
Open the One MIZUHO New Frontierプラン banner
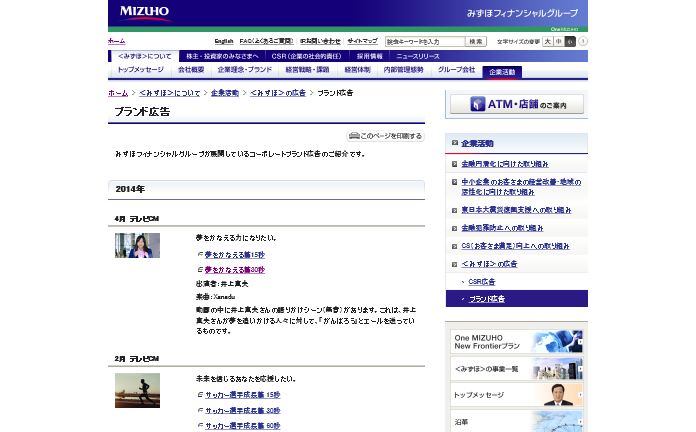coord(516,342)
